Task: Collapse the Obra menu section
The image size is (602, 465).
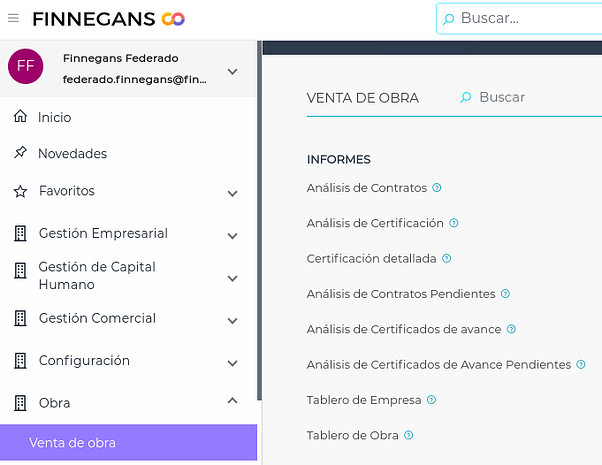Action: tap(232, 402)
